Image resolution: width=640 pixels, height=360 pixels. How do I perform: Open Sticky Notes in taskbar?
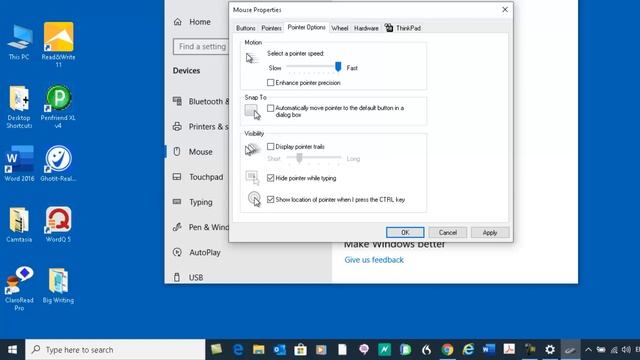[x=216, y=349]
